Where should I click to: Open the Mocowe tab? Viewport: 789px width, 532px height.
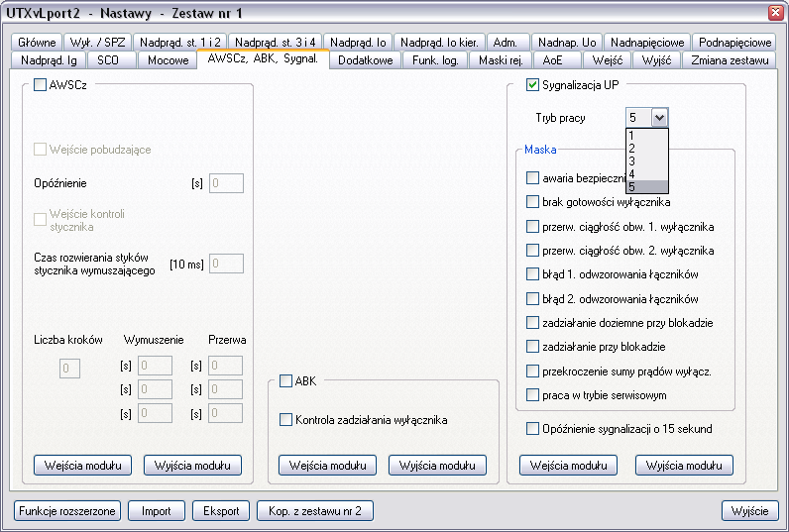point(169,60)
